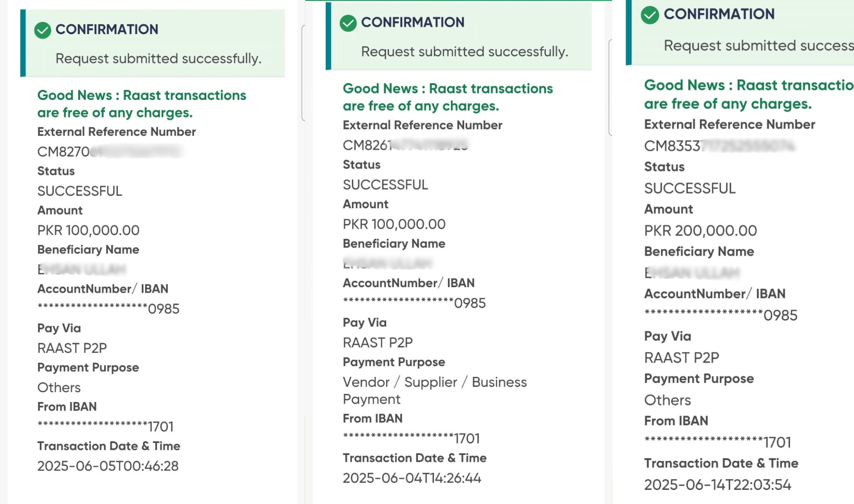Click the Vendor / Supplier / Business Payment purpose
This screenshot has height=504, width=854.
(x=434, y=390)
